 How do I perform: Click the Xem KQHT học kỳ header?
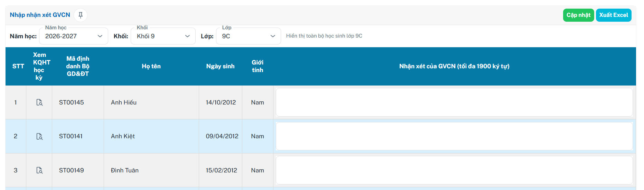(x=39, y=66)
